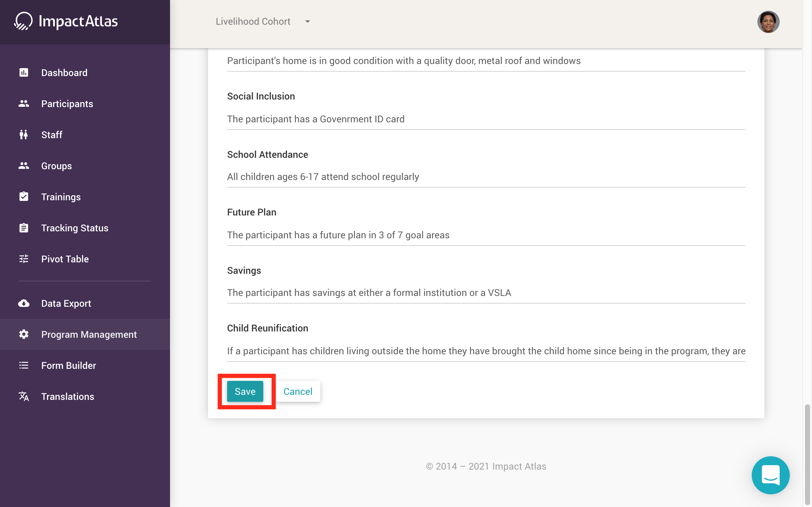This screenshot has height=507, width=812.
Task: Open Tracking Status clipboard icon
Action: click(x=23, y=228)
